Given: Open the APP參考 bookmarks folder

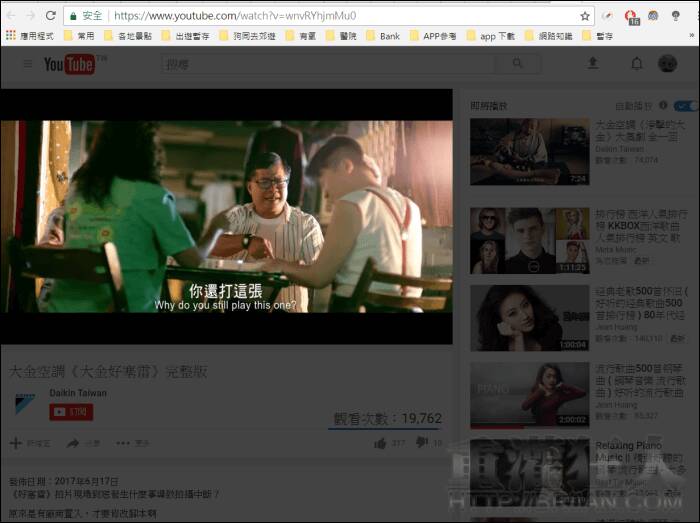Looking at the screenshot, I should pyautogui.click(x=433, y=36).
